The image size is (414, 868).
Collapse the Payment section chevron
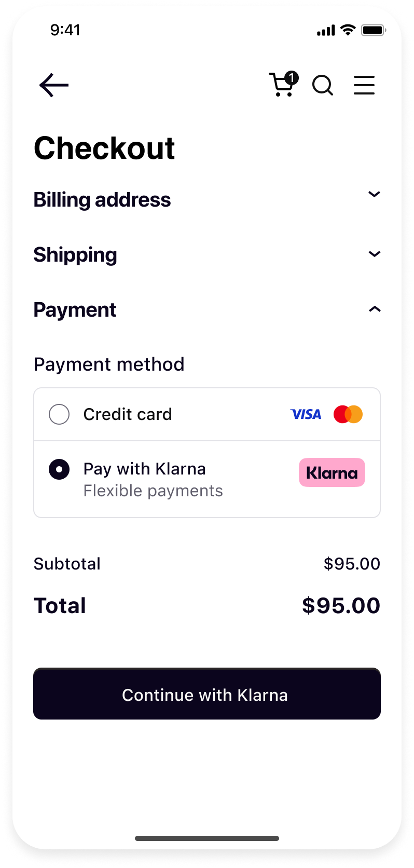pos(375,309)
